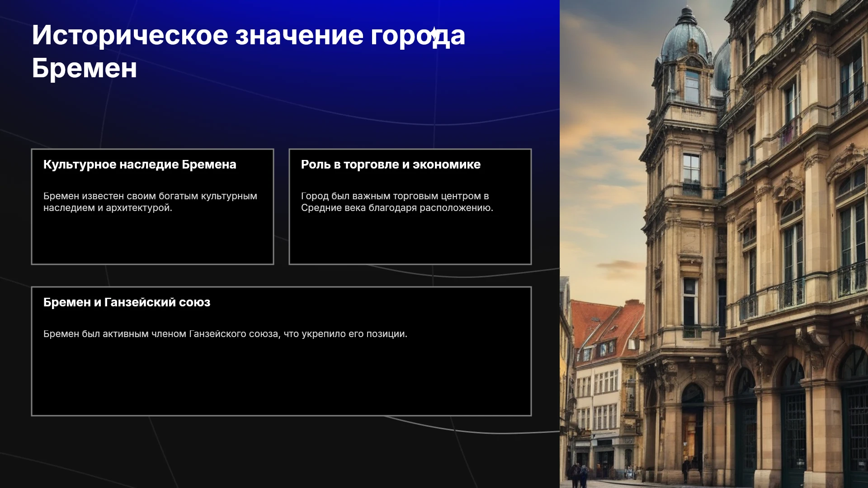Click the pedestrians on the street in the photo
This screenshot has height=488, width=868.
[579, 475]
